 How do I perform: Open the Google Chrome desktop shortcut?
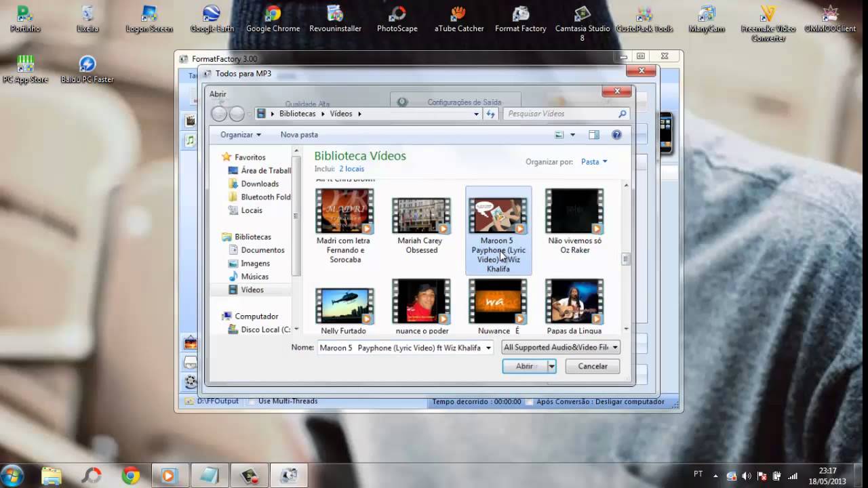(x=273, y=19)
